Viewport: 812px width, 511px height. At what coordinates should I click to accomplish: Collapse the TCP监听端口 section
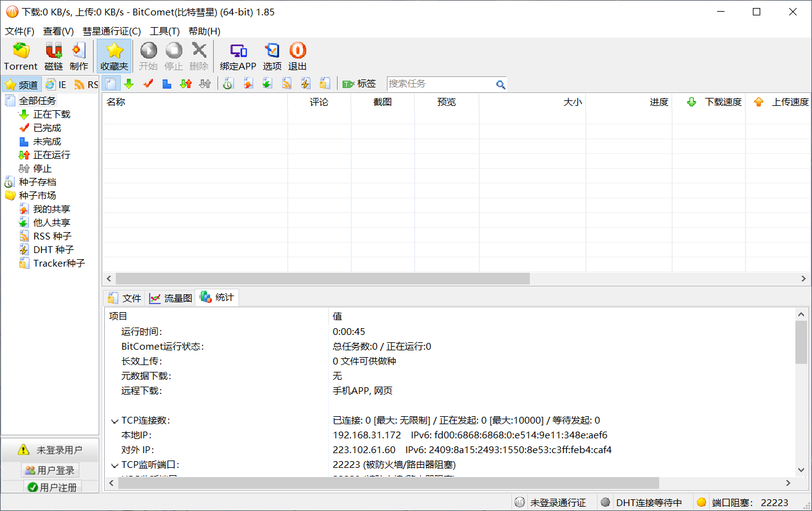pos(115,465)
